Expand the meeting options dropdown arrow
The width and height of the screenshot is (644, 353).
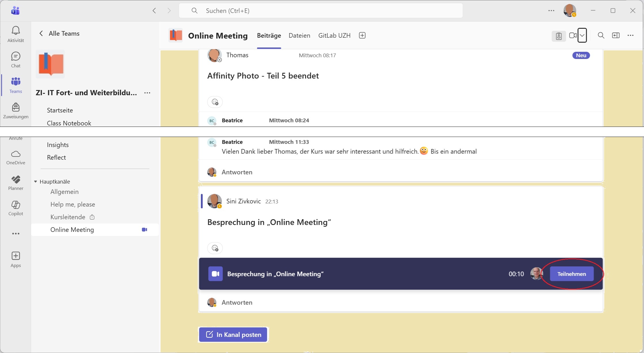point(582,35)
